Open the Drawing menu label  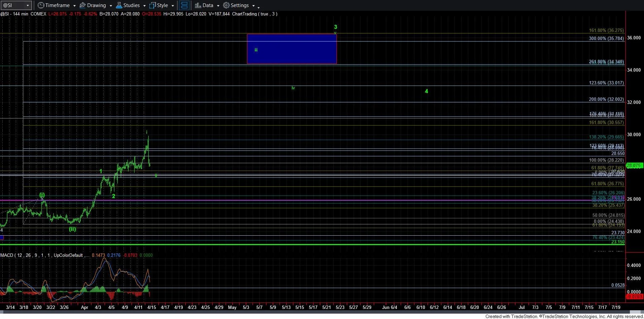coord(97,5)
